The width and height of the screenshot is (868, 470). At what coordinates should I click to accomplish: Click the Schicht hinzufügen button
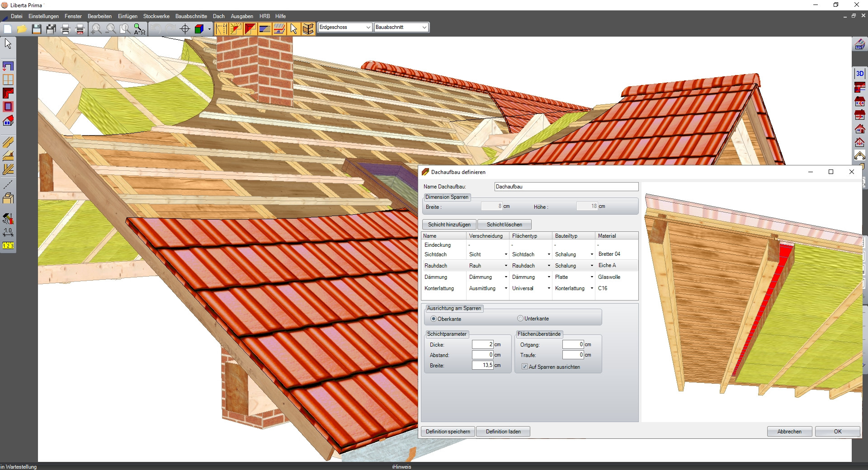click(x=449, y=225)
